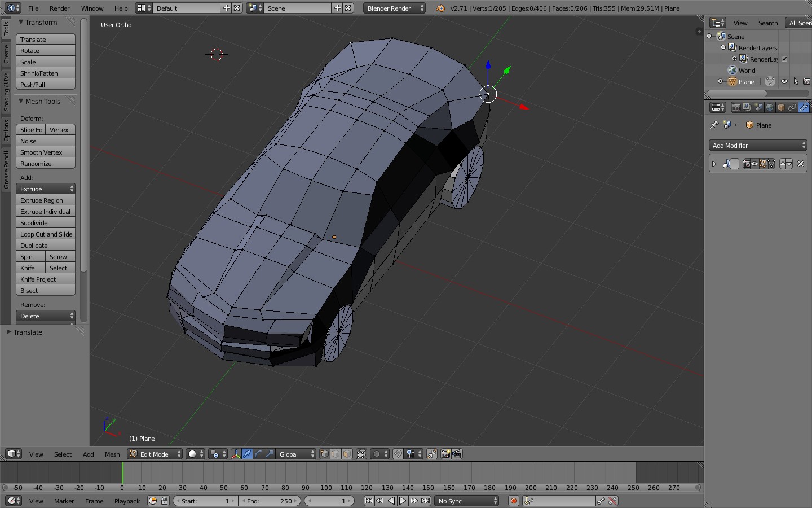Click the OpenGL render image icon

[x=445, y=454]
